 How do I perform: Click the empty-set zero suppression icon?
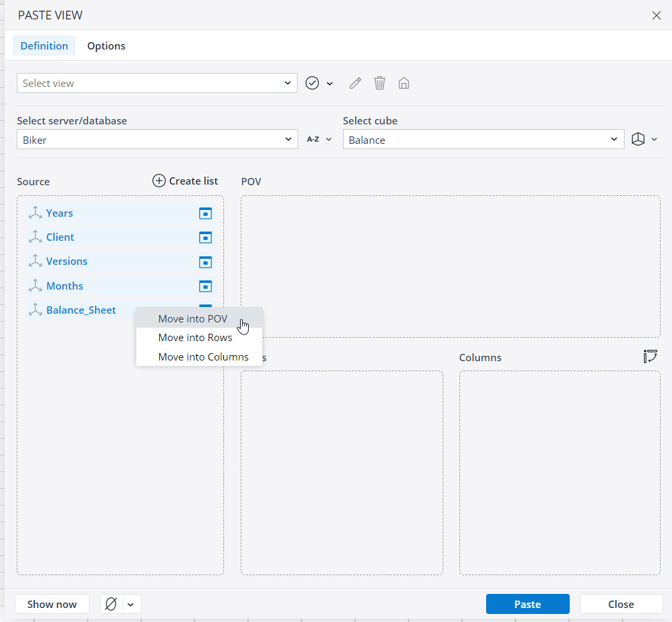[x=112, y=604]
